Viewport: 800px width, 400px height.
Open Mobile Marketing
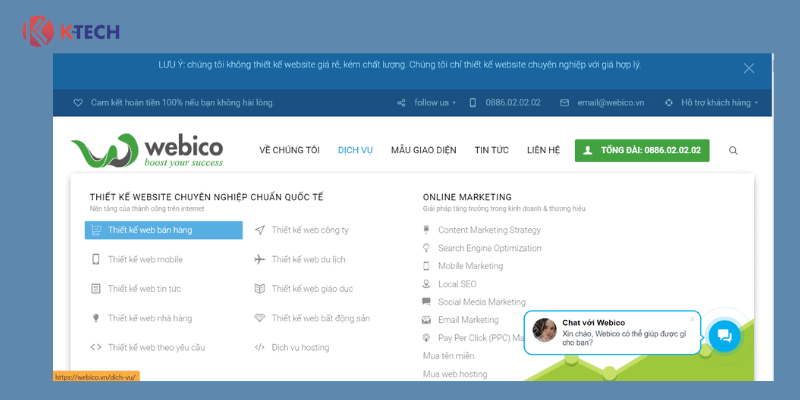click(x=470, y=266)
